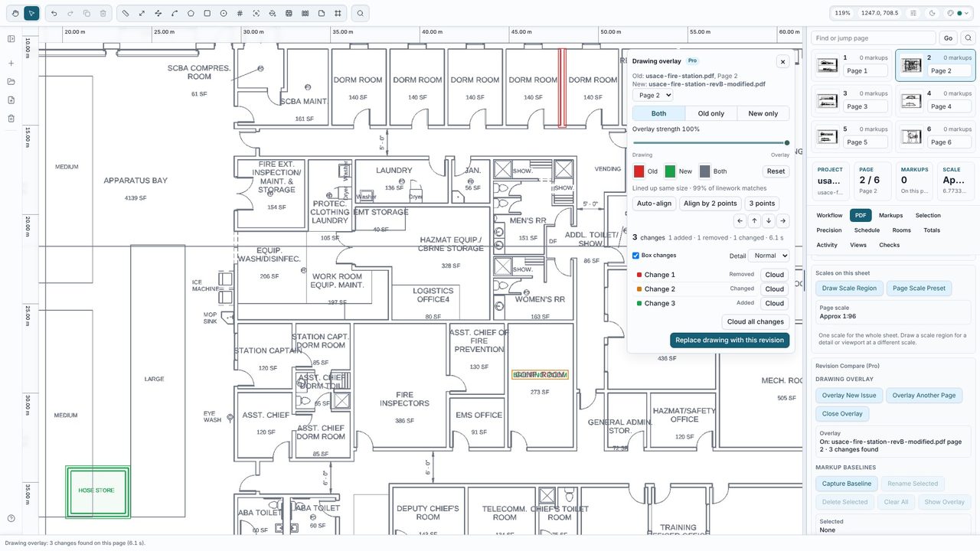The image size is (980, 551).
Task: Open the folder icon in left rail
Action: click(11, 82)
